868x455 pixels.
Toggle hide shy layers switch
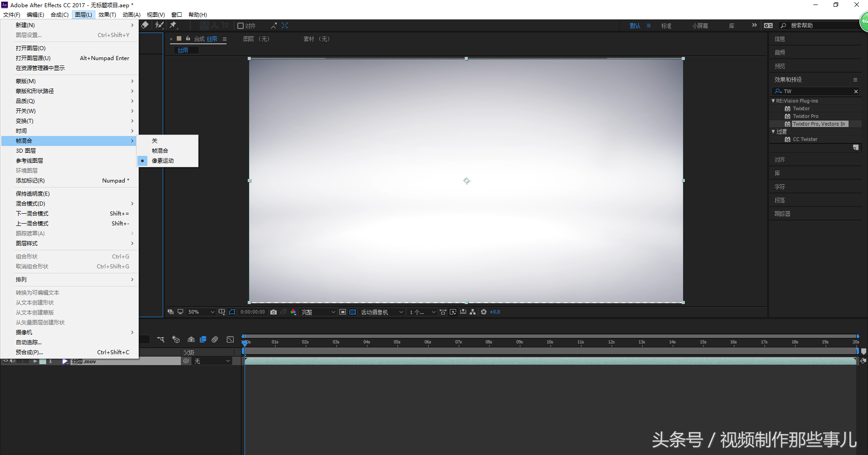[x=191, y=339]
